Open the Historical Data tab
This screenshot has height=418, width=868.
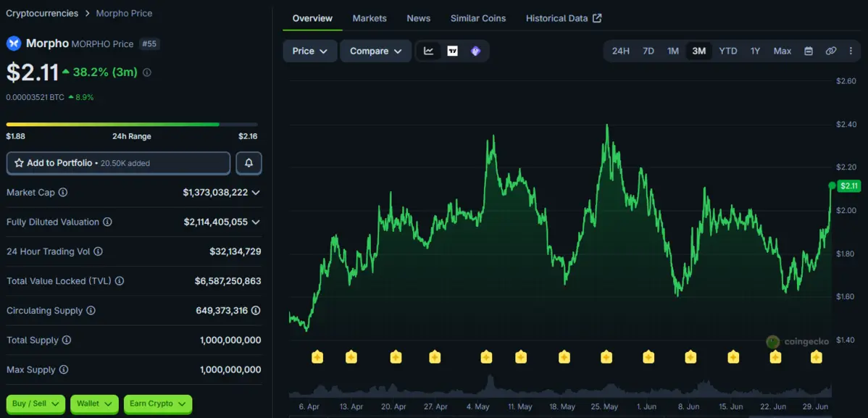[564, 18]
